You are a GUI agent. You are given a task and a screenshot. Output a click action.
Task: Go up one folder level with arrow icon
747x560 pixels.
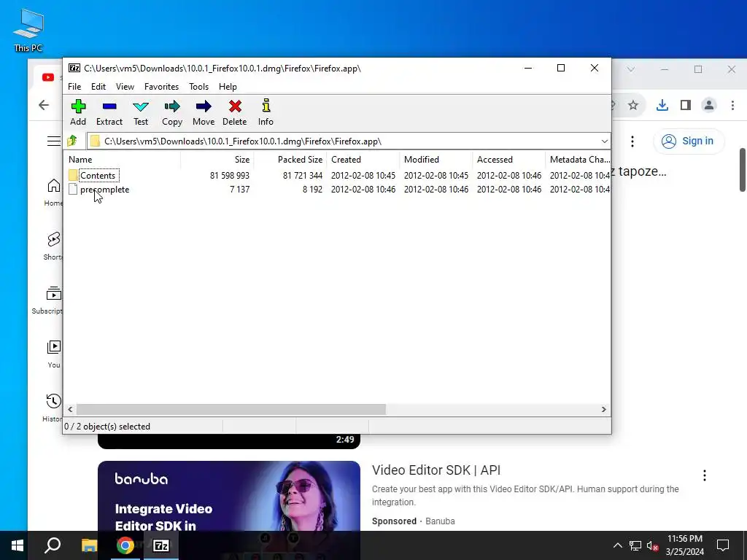(72, 141)
